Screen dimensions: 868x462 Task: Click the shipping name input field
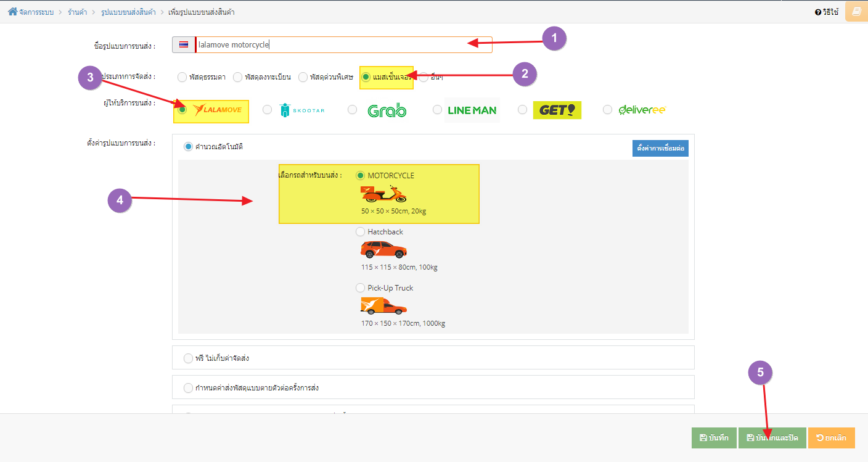tap(343, 44)
